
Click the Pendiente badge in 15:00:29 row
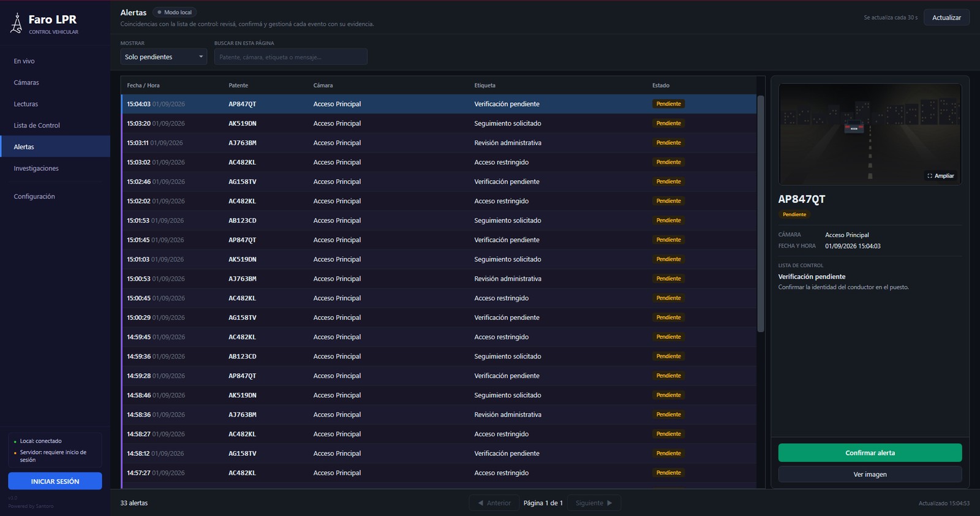click(x=668, y=317)
